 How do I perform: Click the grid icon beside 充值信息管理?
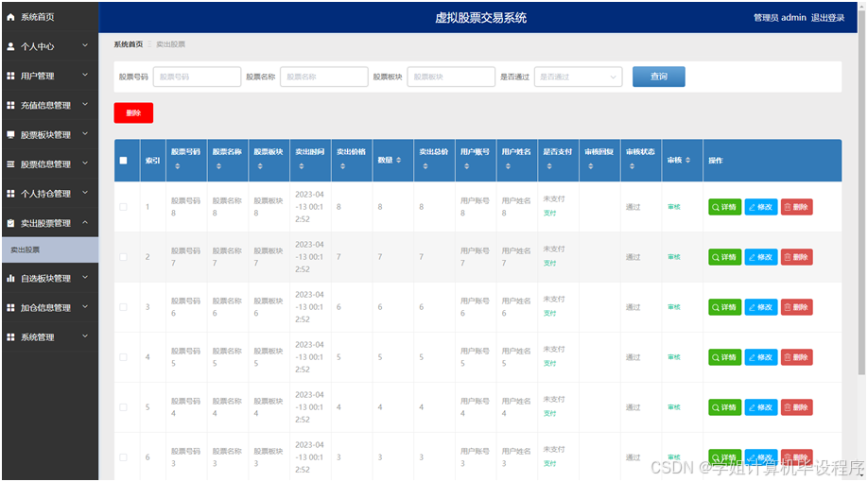point(10,105)
